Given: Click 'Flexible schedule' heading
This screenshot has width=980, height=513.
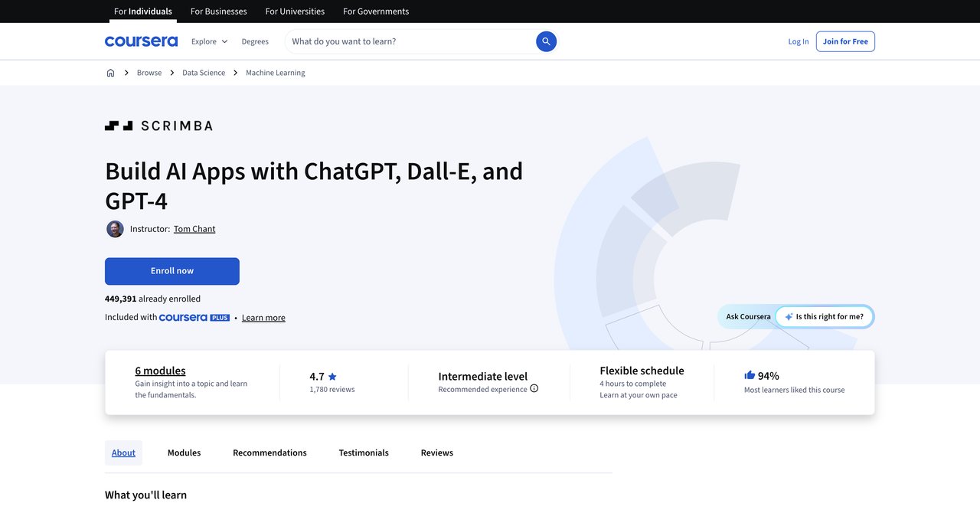Looking at the screenshot, I should pos(642,371).
